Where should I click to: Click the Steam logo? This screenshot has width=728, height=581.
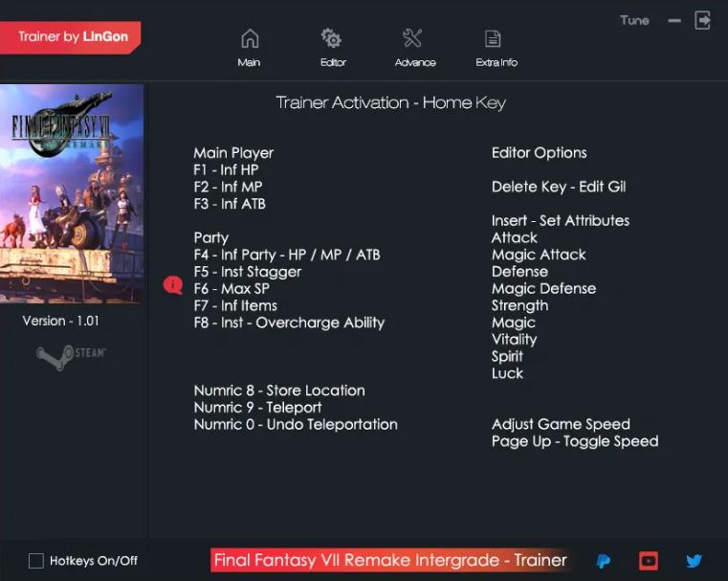click(71, 357)
